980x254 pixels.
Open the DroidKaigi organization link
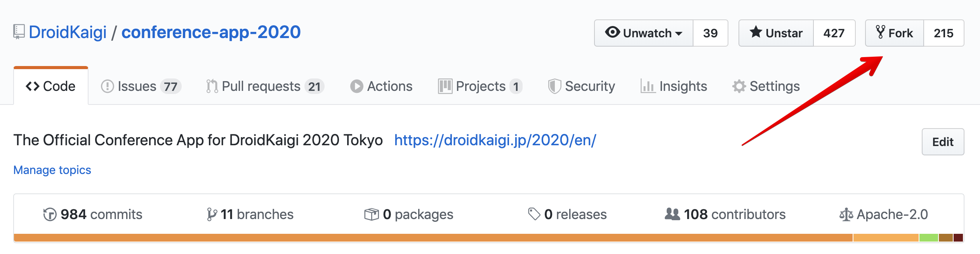tap(68, 32)
